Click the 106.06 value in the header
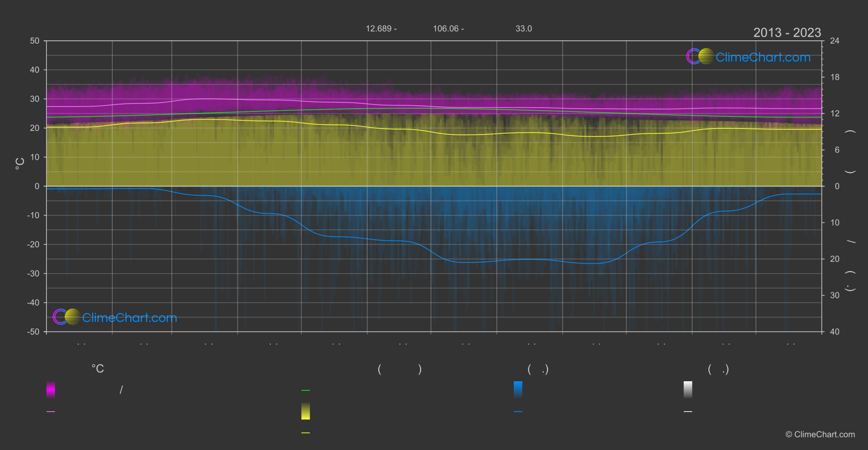868x450 pixels. tap(446, 29)
